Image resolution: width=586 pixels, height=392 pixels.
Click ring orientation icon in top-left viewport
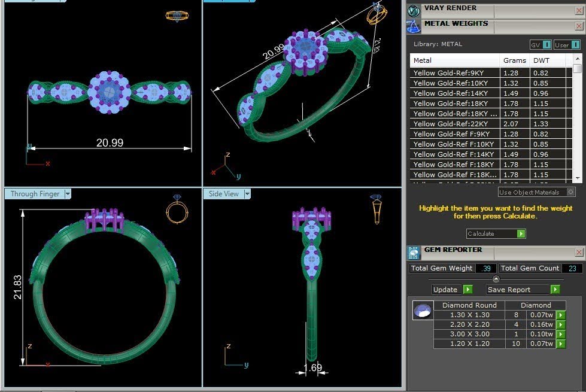177,16
